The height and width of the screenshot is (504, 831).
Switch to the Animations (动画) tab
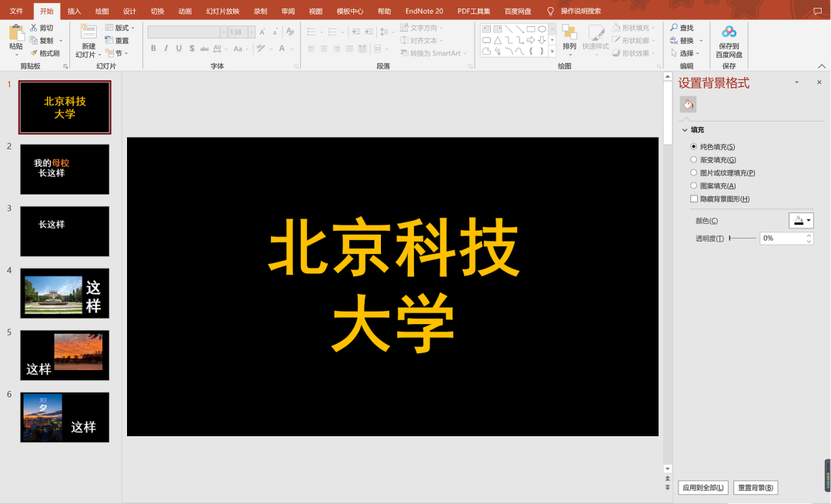tap(185, 11)
